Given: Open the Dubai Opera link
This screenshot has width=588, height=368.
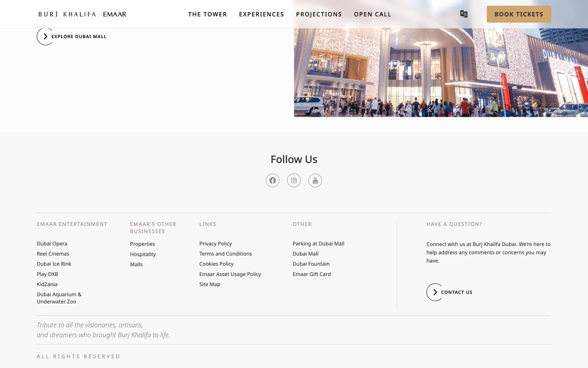Looking at the screenshot, I should (52, 244).
